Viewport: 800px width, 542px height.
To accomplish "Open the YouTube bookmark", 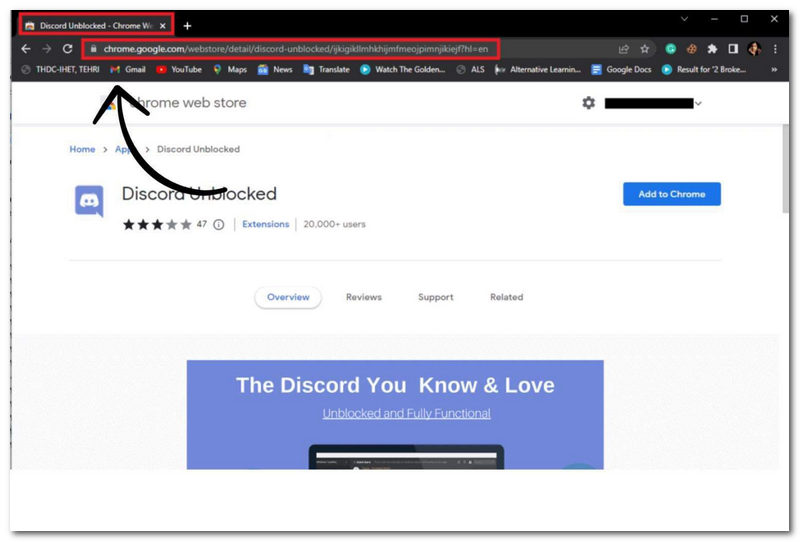I will (x=179, y=69).
